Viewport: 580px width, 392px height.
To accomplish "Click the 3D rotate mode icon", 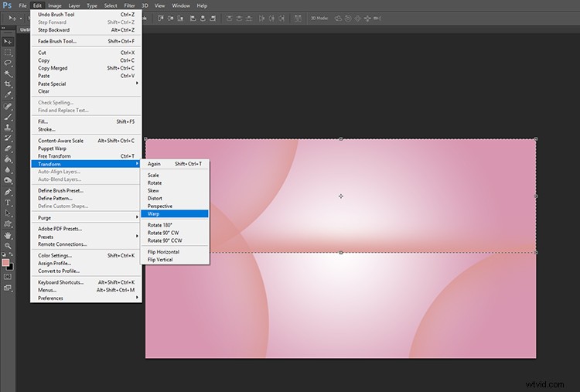I will 338,18.
